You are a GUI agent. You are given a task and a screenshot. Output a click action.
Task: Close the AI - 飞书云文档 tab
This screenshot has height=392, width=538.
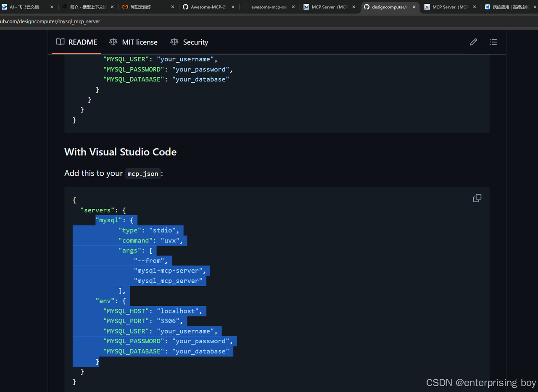pos(52,7)
